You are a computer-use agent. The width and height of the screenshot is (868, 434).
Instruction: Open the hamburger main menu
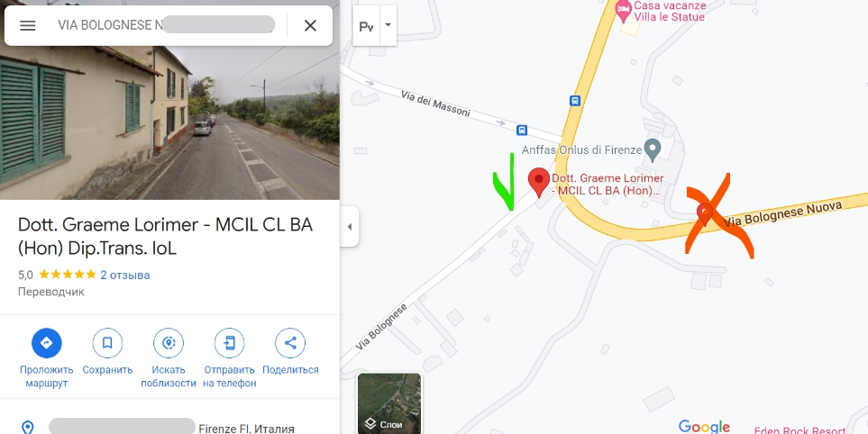[x=28, y=25]
